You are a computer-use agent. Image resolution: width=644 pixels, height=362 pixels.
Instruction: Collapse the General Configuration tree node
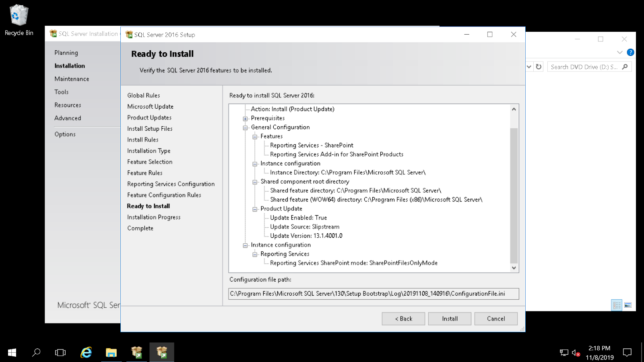pos(245,128)
